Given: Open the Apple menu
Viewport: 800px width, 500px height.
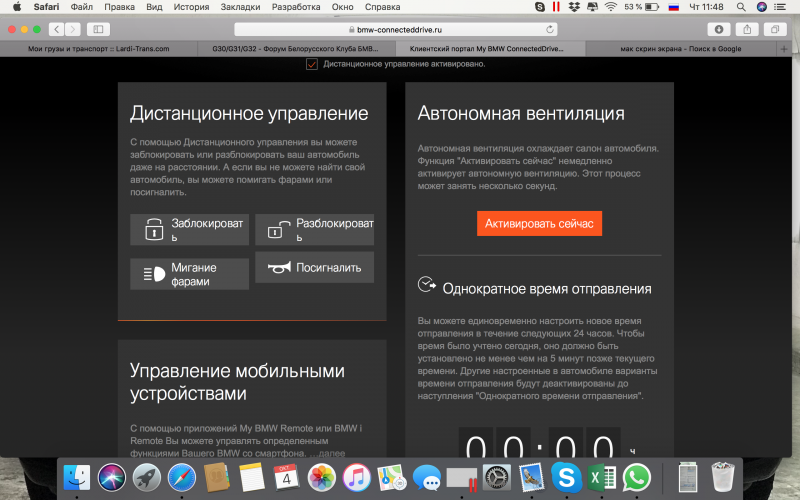Looking at the screenshot, I should click(x=17, y=7).
